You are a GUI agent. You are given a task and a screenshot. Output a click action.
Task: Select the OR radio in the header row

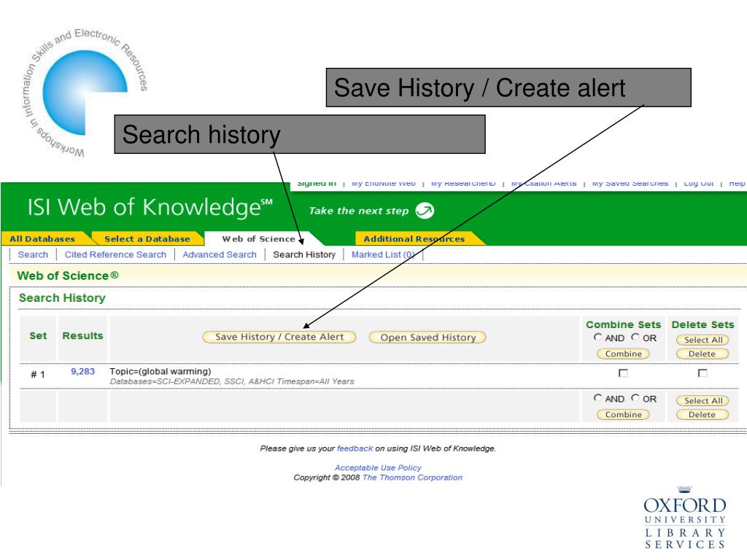[635, 337]
